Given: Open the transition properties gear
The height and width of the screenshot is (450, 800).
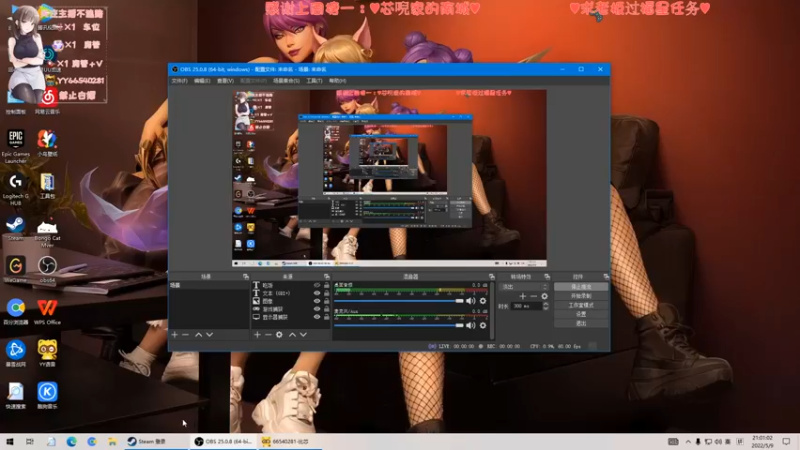Looking at the screenshot, I should click(x=544, y=296).
